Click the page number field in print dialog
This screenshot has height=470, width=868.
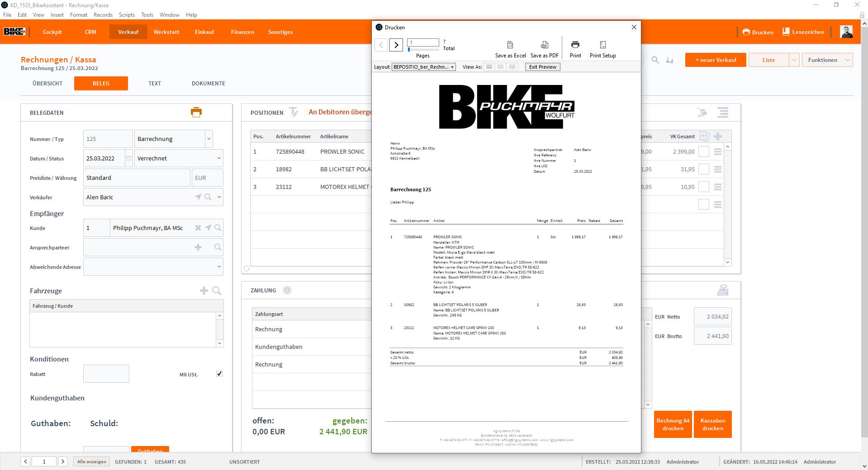coord(423,42)
